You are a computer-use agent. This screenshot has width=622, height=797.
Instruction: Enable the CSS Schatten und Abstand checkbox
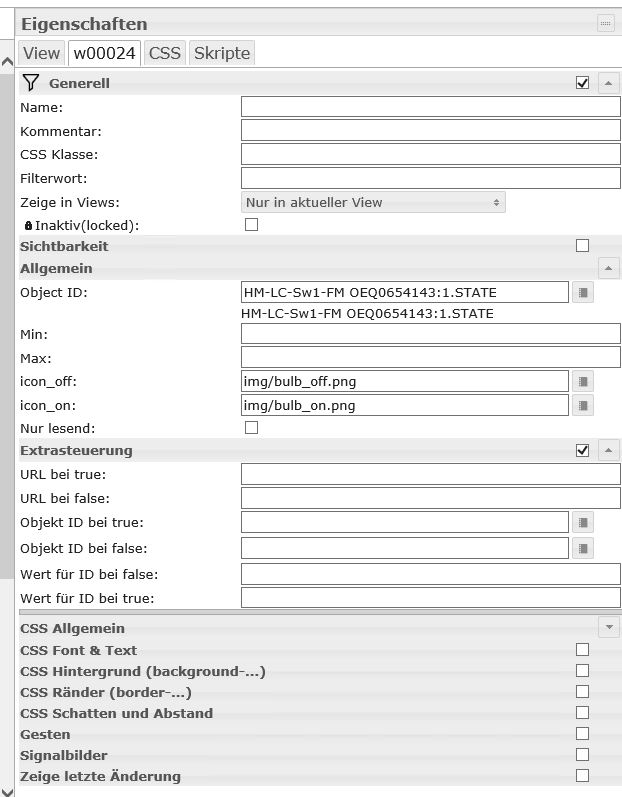pyautogui.click(x=582, y=713)
